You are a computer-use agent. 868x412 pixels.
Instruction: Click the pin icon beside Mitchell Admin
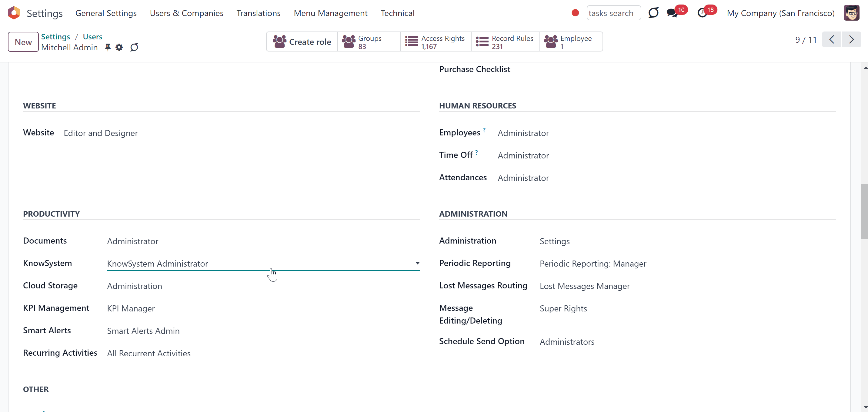coord(108,47)
